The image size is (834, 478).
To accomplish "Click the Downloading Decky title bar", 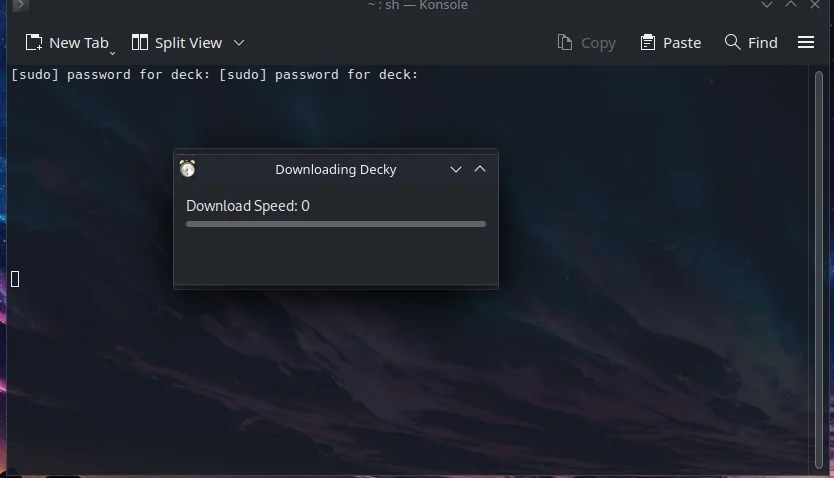I will coord(336,169).
